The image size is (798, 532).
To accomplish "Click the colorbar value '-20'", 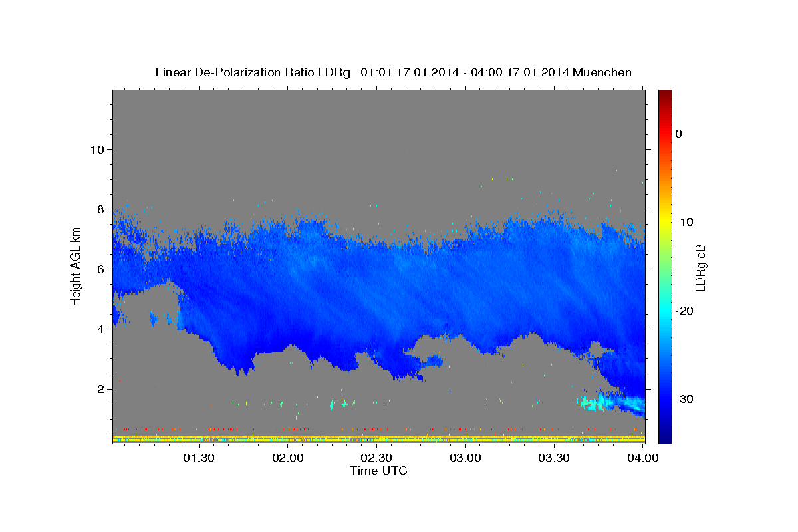I will [684, 311].
